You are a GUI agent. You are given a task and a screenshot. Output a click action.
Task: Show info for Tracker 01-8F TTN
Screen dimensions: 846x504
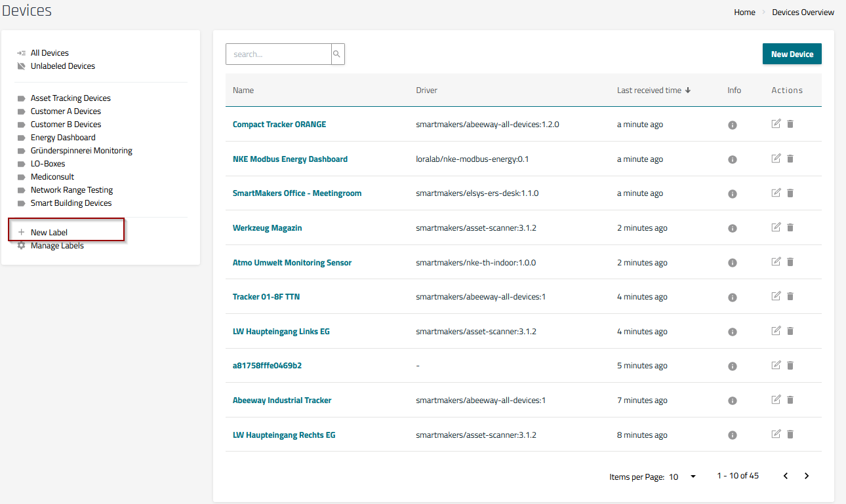733,298
